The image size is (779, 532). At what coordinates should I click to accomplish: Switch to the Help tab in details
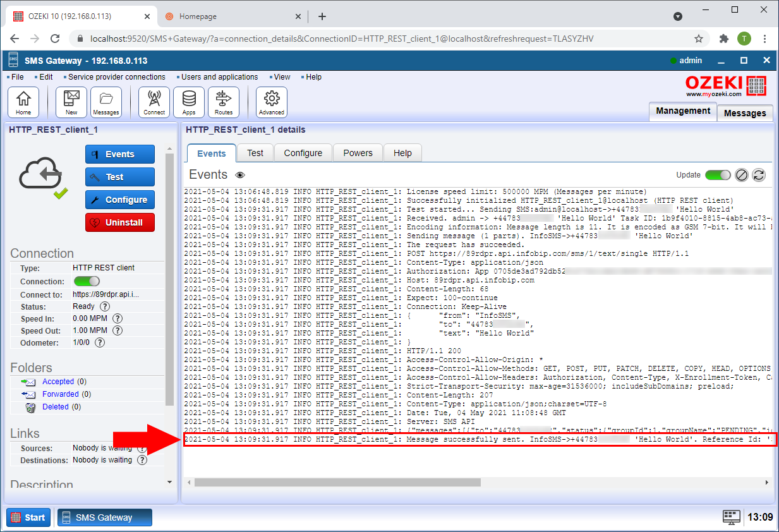pyautogui.click(x=402, y=153)
